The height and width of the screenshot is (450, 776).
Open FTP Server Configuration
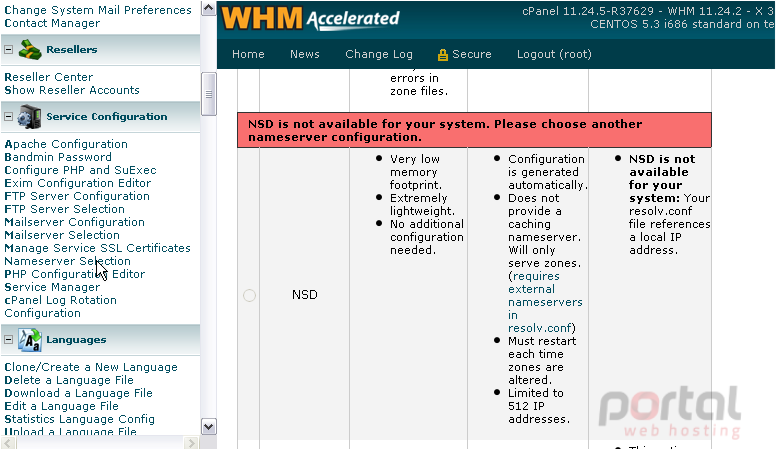coord(77,196)
